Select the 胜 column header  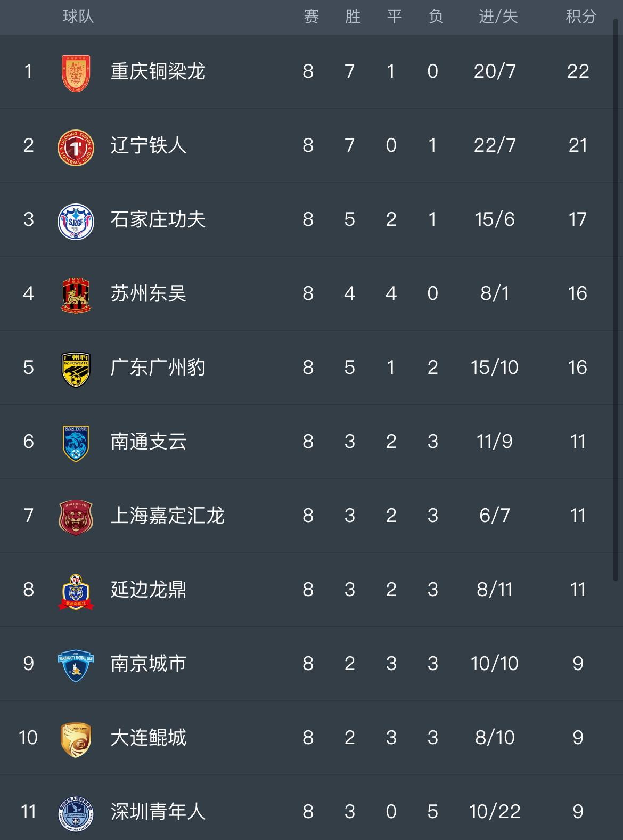pos(353,17)
